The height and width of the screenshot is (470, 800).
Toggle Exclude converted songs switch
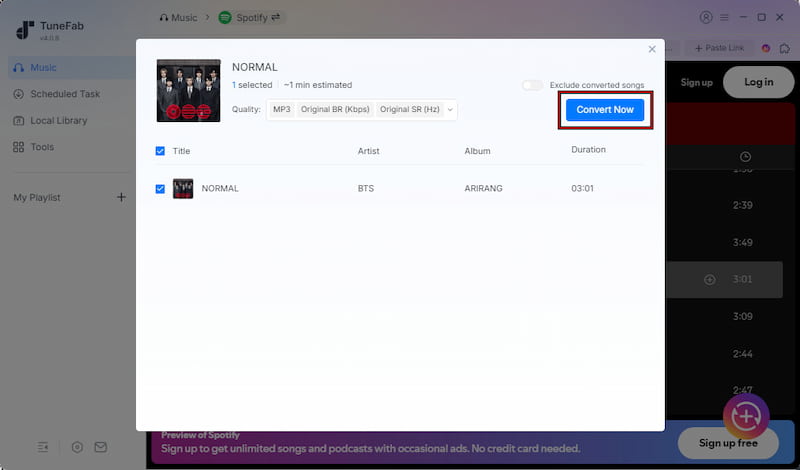coord(532,85)
